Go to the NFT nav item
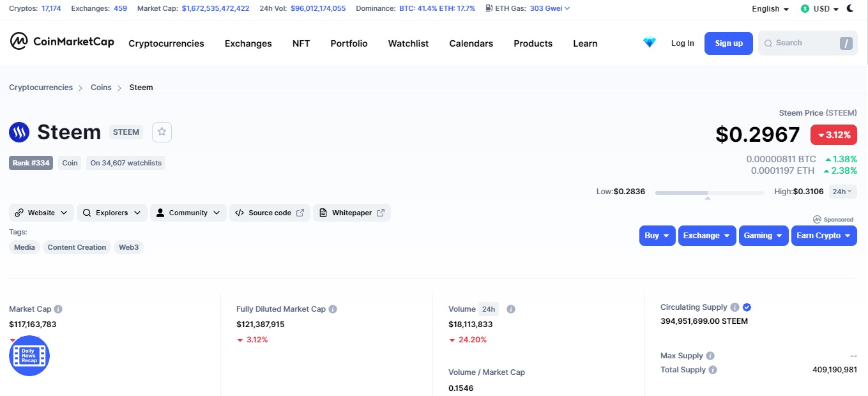Screen dimensions: 868x396 pos(301,43)
